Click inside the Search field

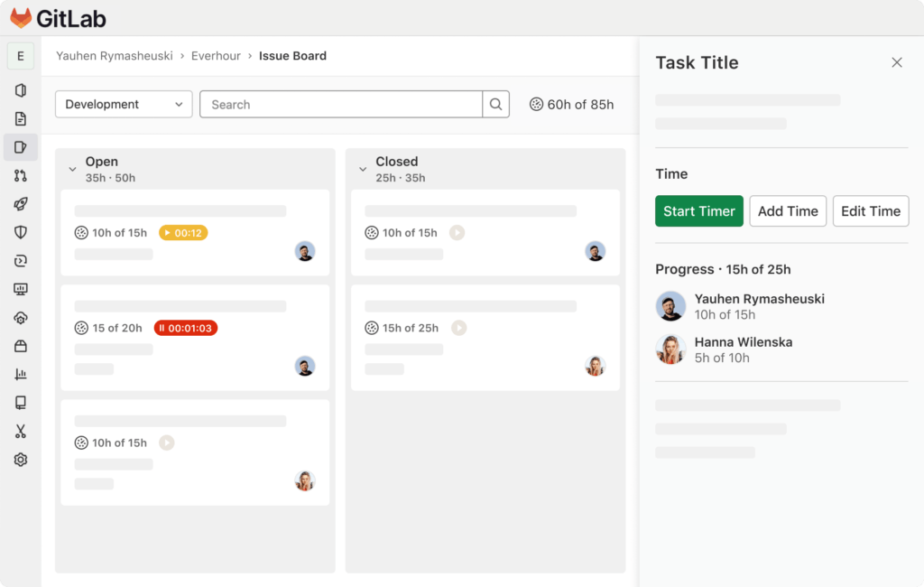pyautogui.click(x=340, y=104)
